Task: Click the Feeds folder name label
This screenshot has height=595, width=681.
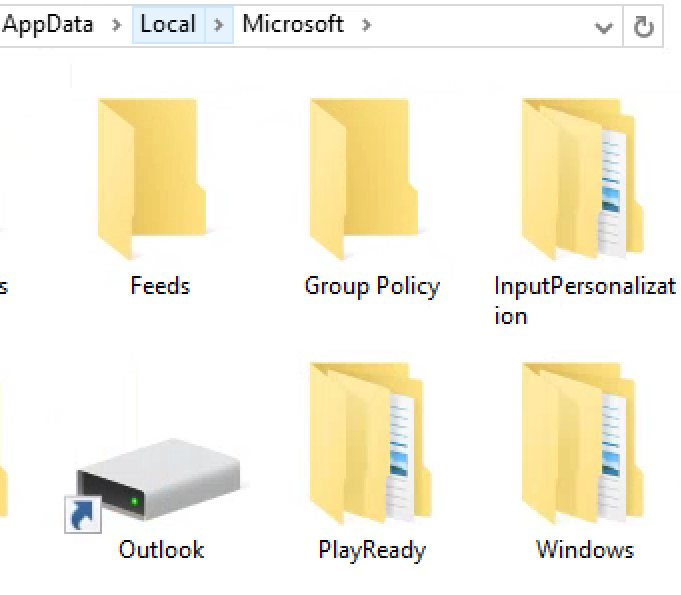Action: pos(160,286)
